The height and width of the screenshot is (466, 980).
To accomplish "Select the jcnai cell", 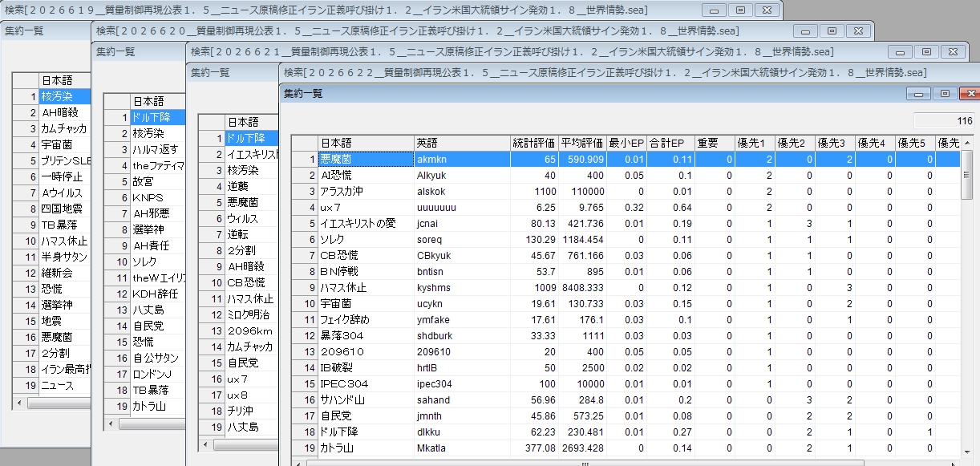I will (x=461, y=223).
